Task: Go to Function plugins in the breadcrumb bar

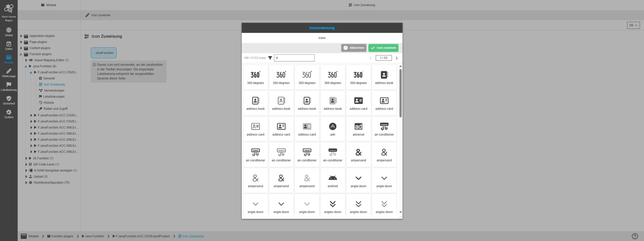Action: [60, 236]
